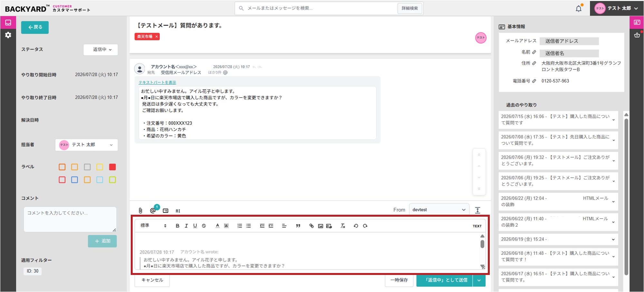
Task: Clear formatting with the Tx icon
Action: tap(343, 226)
